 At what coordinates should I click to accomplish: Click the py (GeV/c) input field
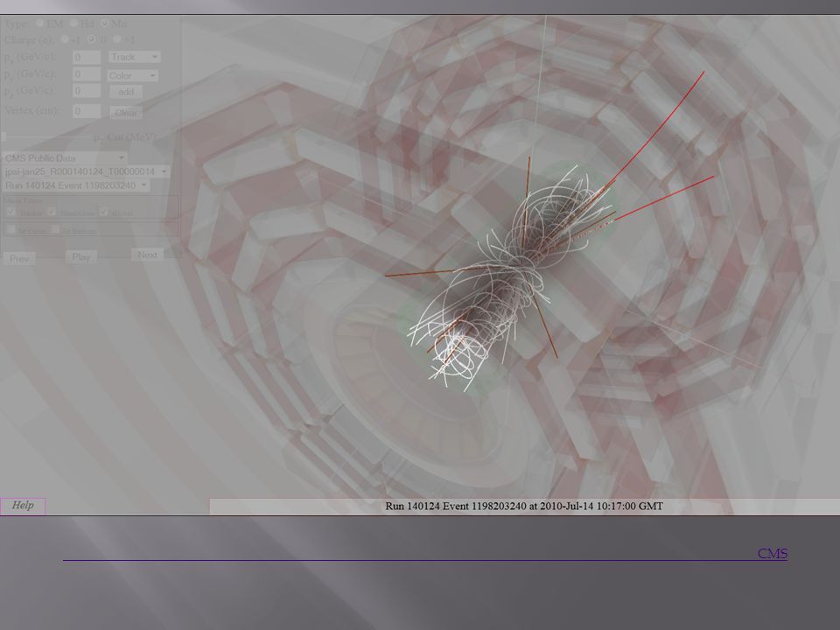point(87,73)
